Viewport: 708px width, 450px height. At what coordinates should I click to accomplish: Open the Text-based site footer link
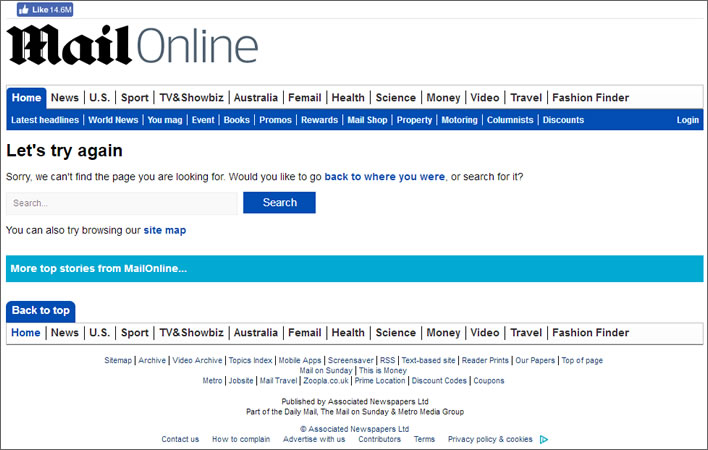coord(429,360)
